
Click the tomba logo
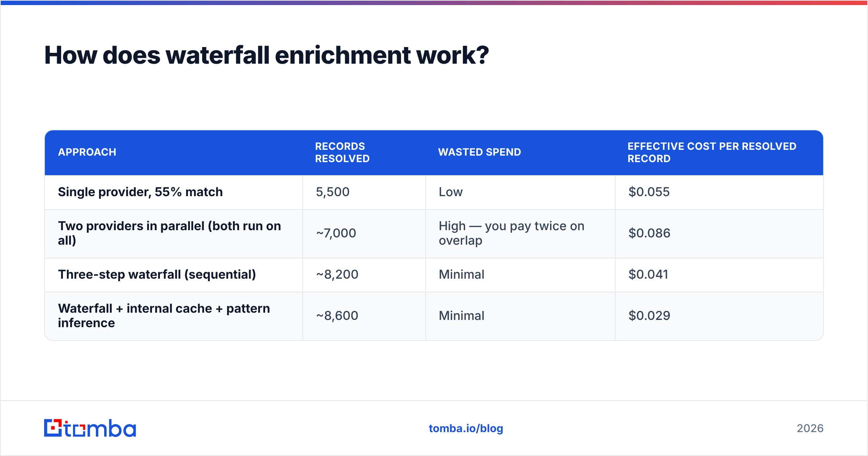point(90,428)
